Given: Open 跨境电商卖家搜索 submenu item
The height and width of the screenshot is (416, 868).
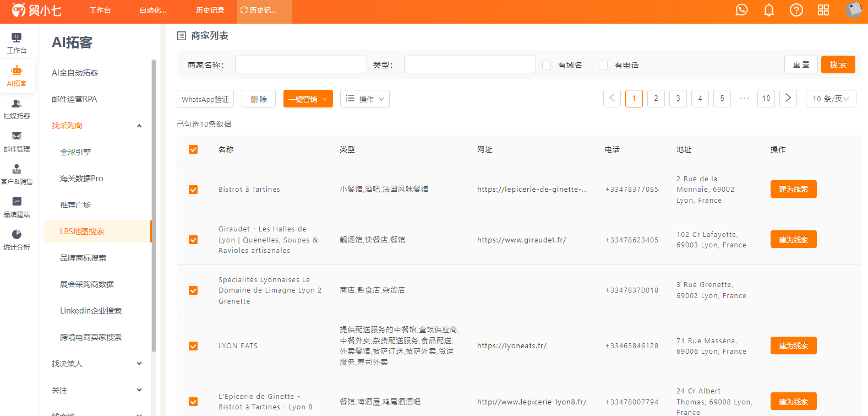Looking at the screenshot, I should click(x=91, y=337).
